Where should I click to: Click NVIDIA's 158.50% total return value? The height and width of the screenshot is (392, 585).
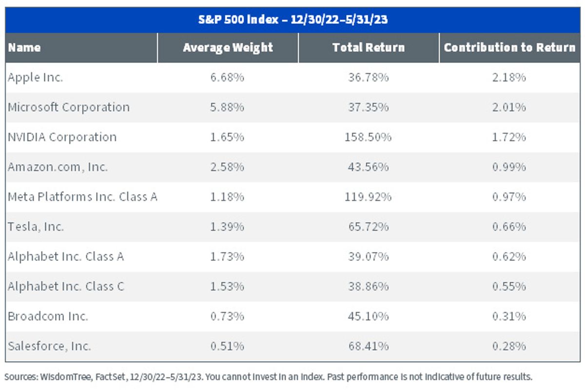[x=369, y=137]
